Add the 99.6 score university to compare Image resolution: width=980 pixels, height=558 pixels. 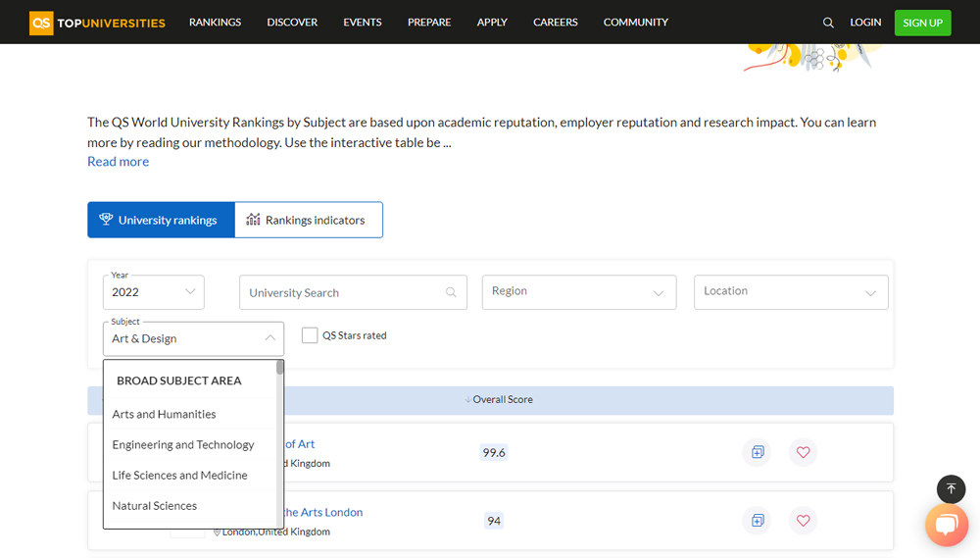coord(758,452)
